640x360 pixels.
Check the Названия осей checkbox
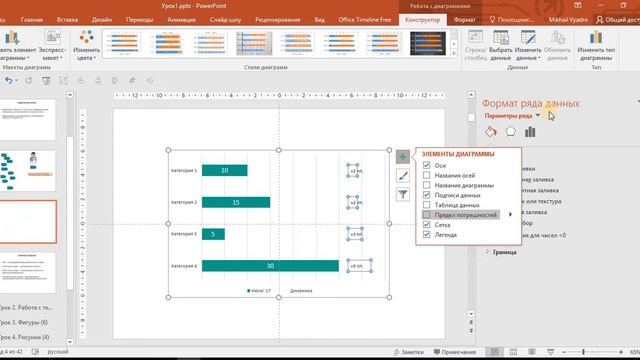427,175
